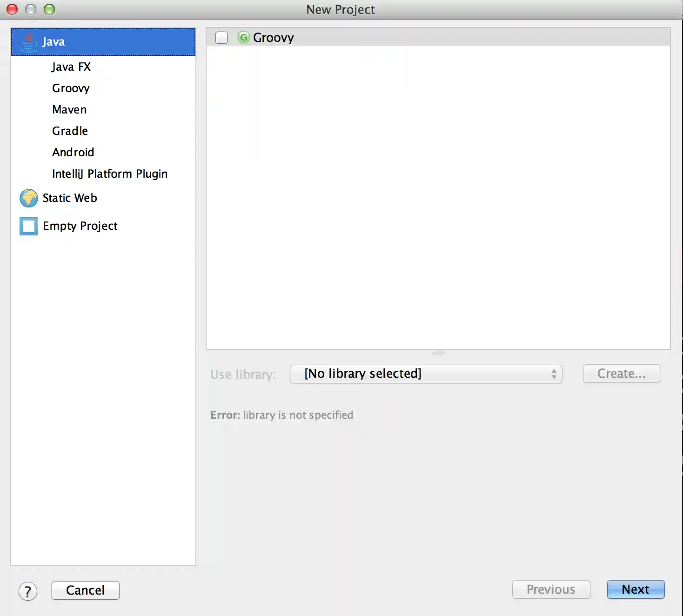Click the Empty Project square icon
The image size is (683, 616).
point(29,226)
